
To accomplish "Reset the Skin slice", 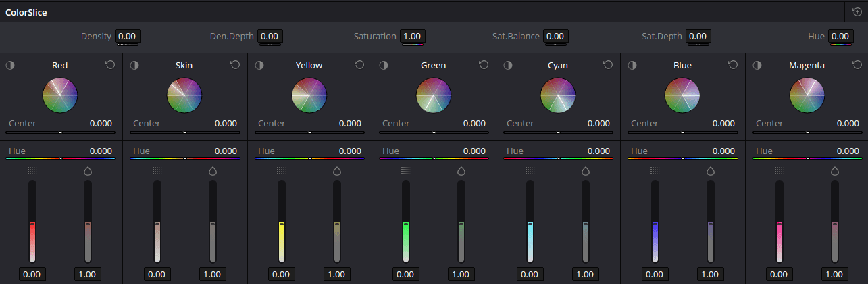I will [234, 65].
